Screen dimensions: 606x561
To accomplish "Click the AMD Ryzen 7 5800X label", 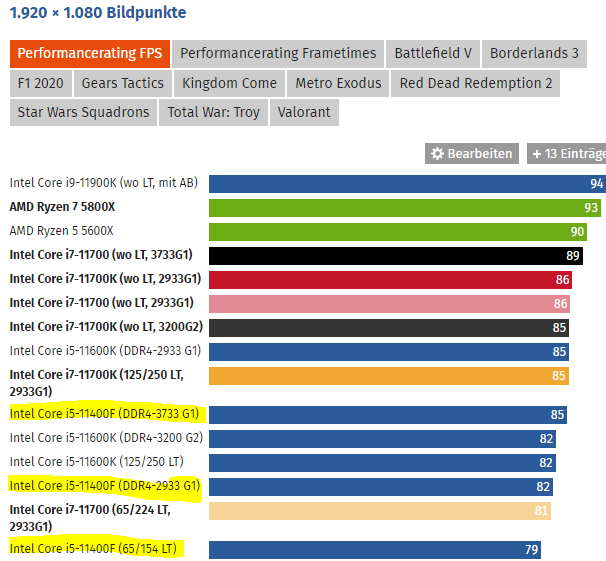I will (62, 207).
